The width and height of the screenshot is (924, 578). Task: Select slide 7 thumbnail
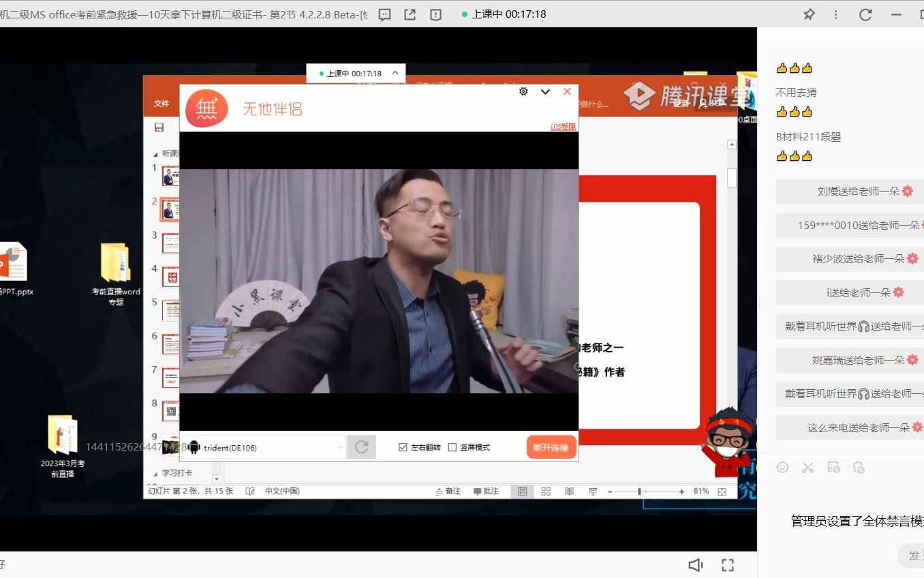pyautogui.click(x=170, y=378)
